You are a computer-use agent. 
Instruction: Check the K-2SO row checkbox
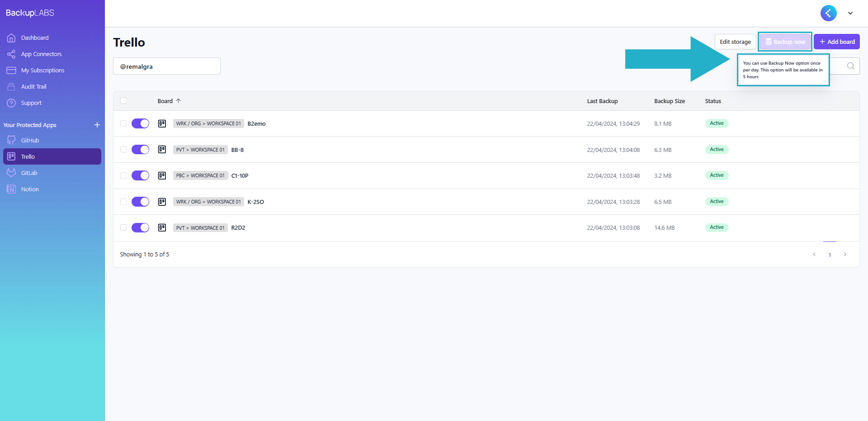coord(123,201)
